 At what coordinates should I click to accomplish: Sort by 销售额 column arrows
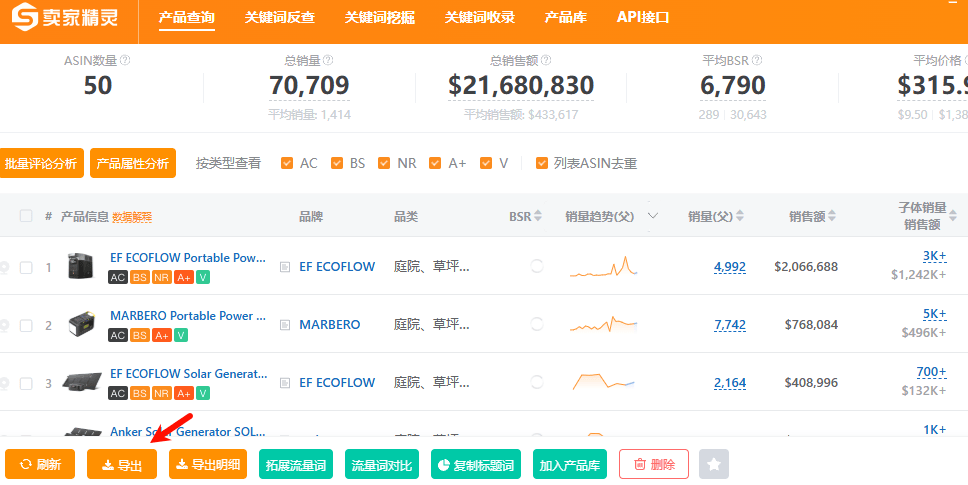click(x=832, y=216)
